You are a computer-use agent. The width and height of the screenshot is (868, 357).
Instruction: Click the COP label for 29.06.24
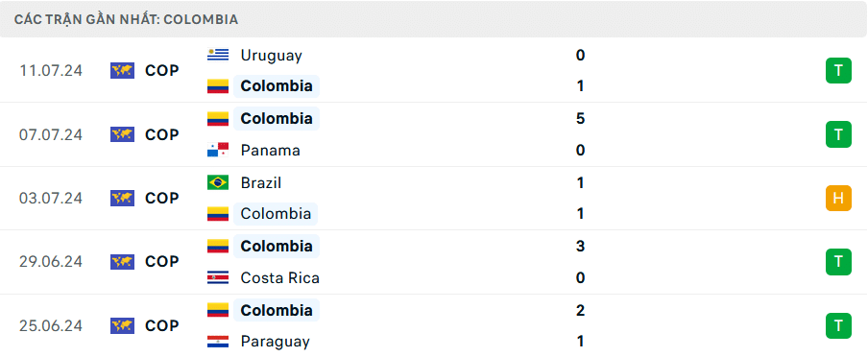(162, 262)
